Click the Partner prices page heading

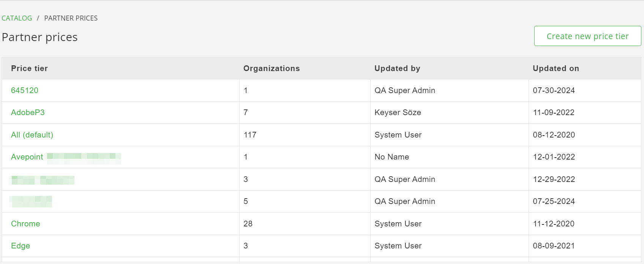point(40,37)
